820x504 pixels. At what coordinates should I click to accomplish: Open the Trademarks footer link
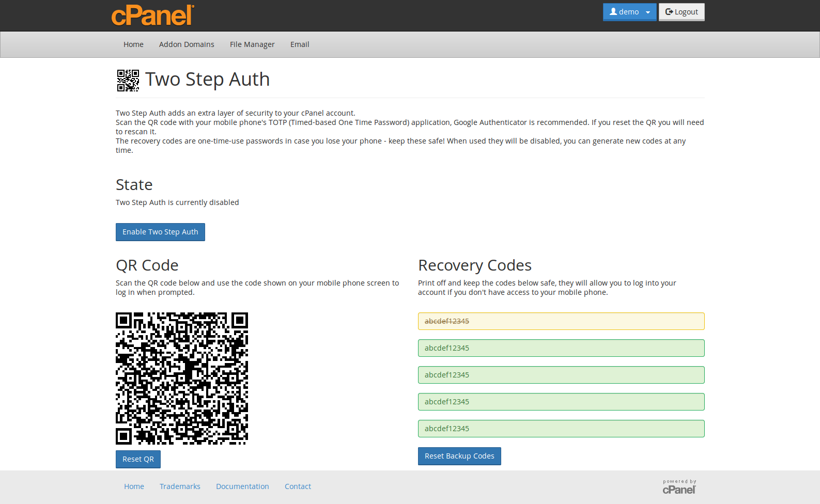tap(180, 486)
